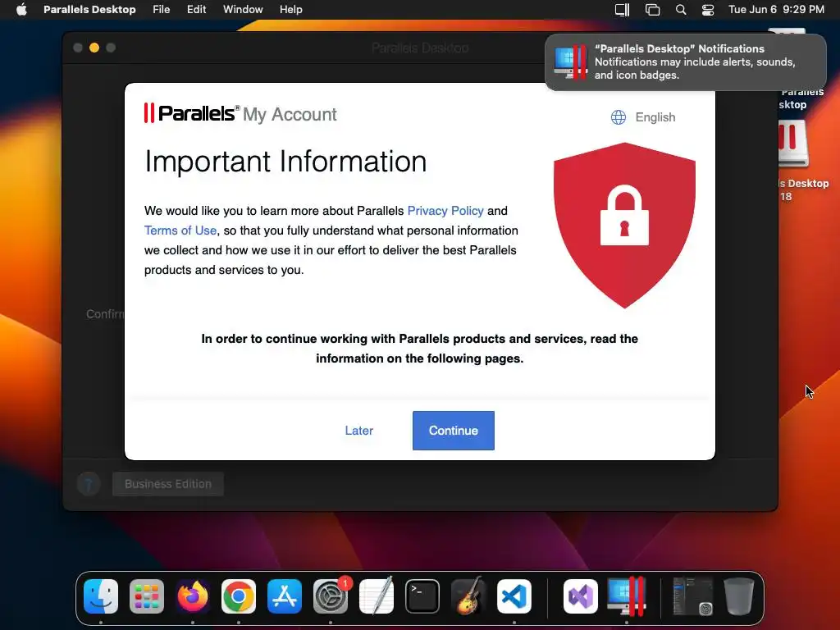Open Terminal from the Dock
Viewport: 840px width, 630px height.
click(422, 596)
